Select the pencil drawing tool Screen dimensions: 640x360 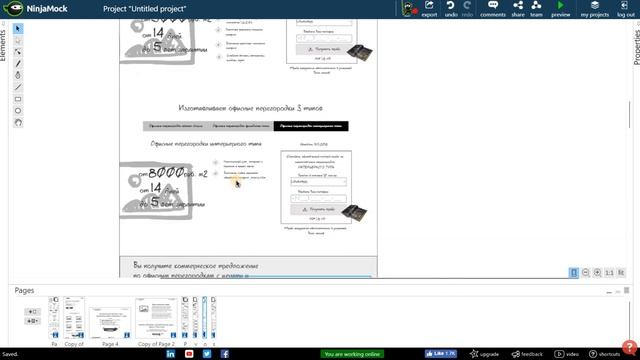click(18, 64)
